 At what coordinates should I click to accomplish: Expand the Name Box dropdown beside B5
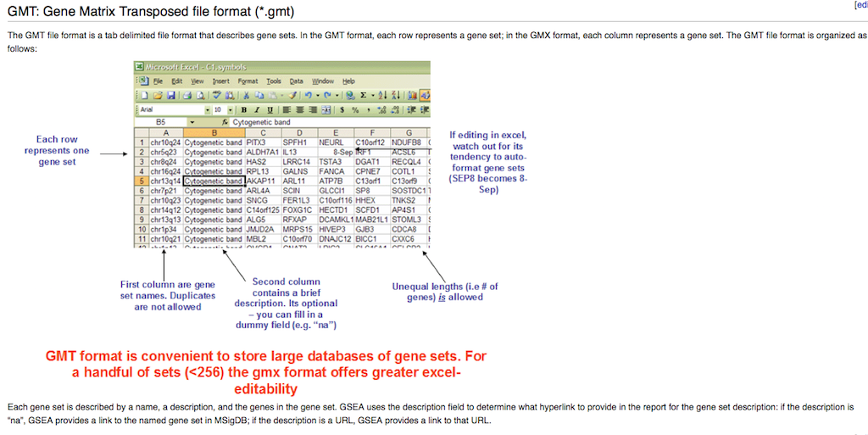(x=192, y=123)
